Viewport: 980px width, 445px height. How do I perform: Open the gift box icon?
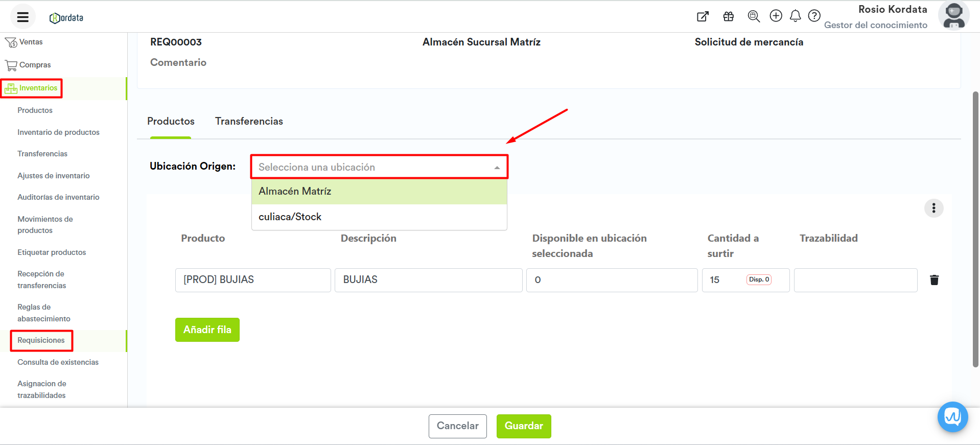[728, 16]
